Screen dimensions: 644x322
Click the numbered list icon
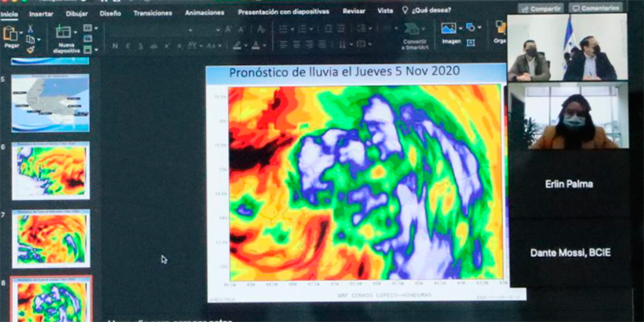click(302, 28)
